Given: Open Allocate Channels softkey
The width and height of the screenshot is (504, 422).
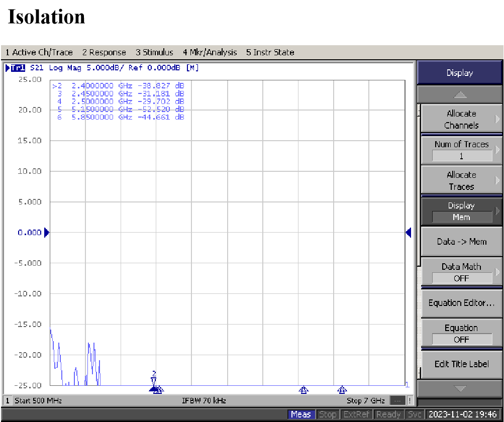Looking at the screenshot, I should click(x=461, y=119).
